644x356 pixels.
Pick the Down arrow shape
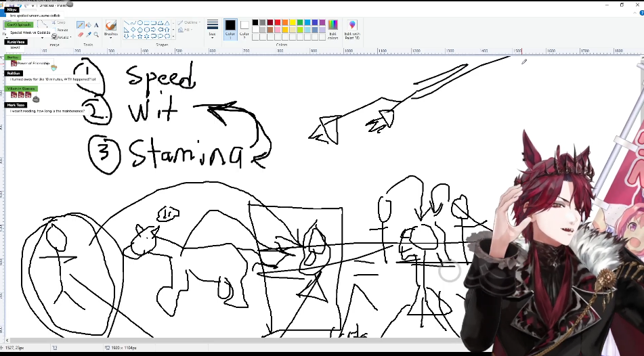click(x=127, y=36)
